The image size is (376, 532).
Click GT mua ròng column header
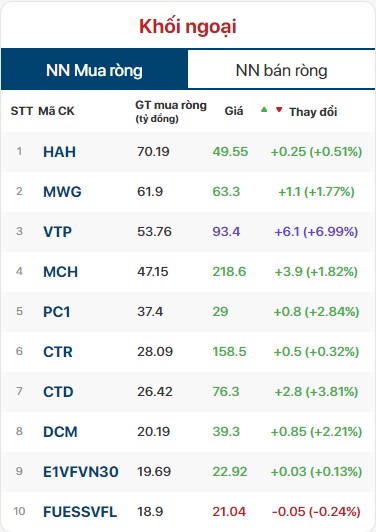(x=171, y=111)
